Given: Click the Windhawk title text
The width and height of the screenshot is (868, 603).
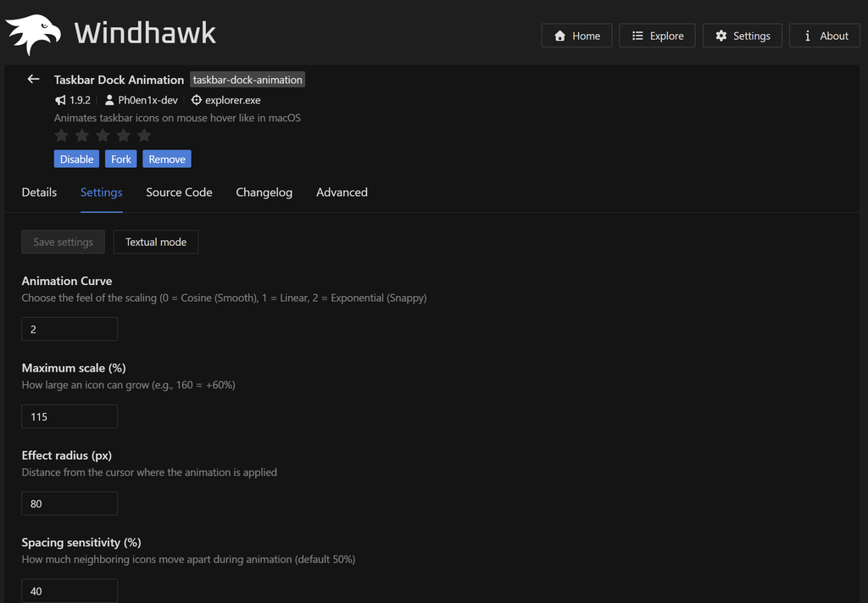Looking at the screenshot, I should coord(145,33).
